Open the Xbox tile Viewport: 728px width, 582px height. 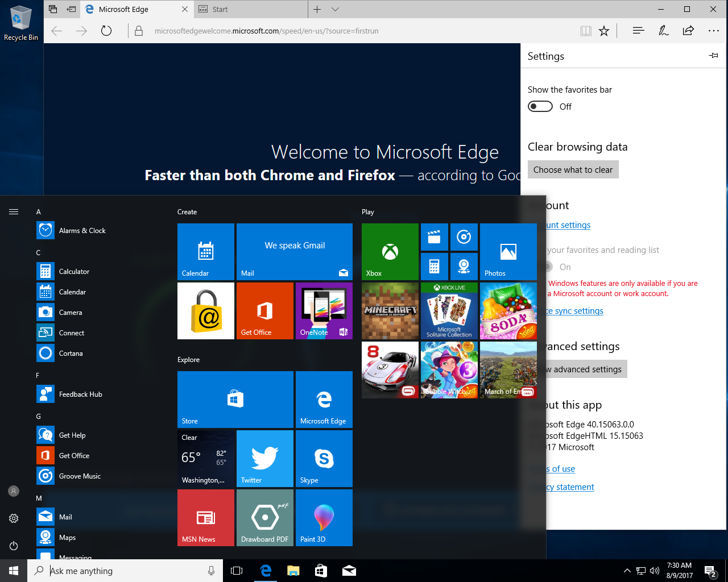pyautogui.click(x=390, y=252)
